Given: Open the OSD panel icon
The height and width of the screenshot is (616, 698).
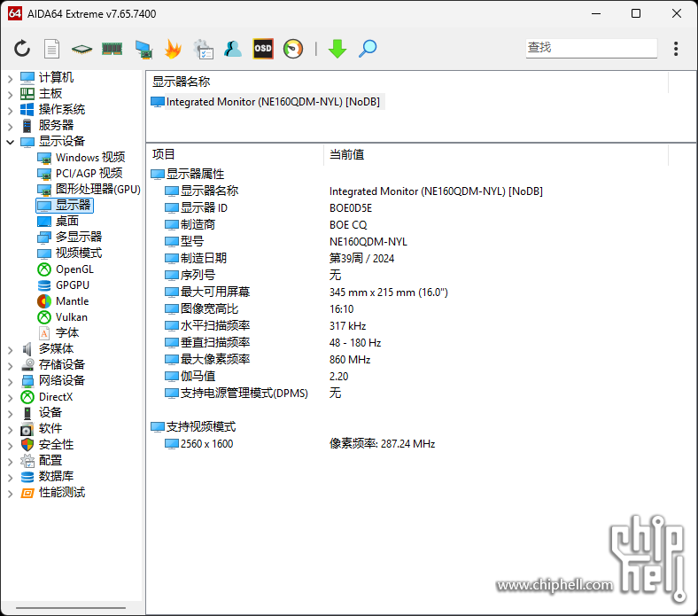Looking at the screenshot, I should coord(263,49).
